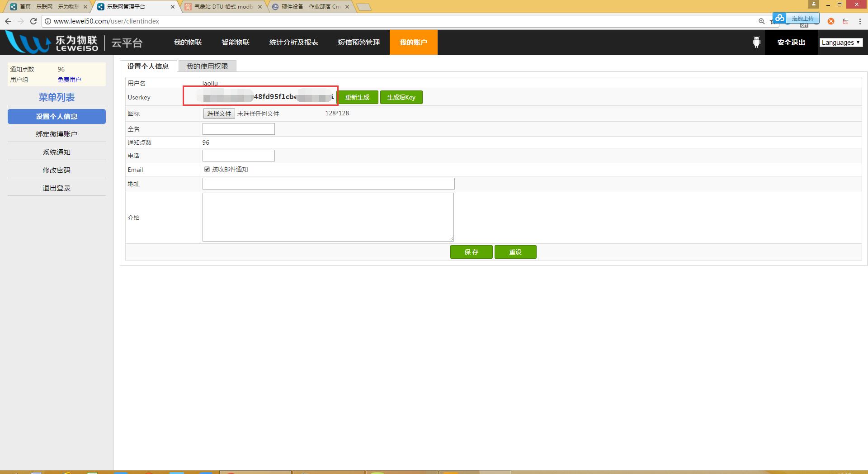Click the 生成短Key button

401,97
